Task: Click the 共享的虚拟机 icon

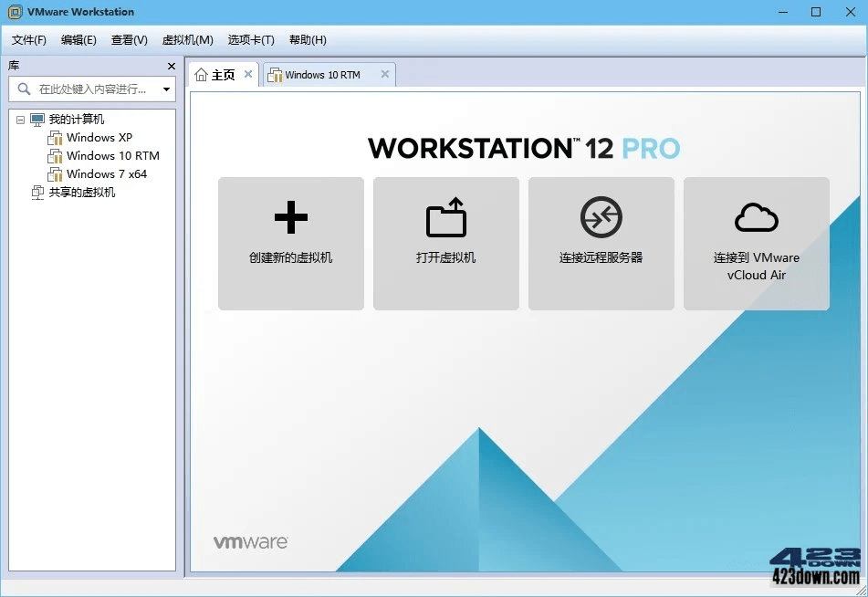Action: pyautogui.click(x=38, y=192)
